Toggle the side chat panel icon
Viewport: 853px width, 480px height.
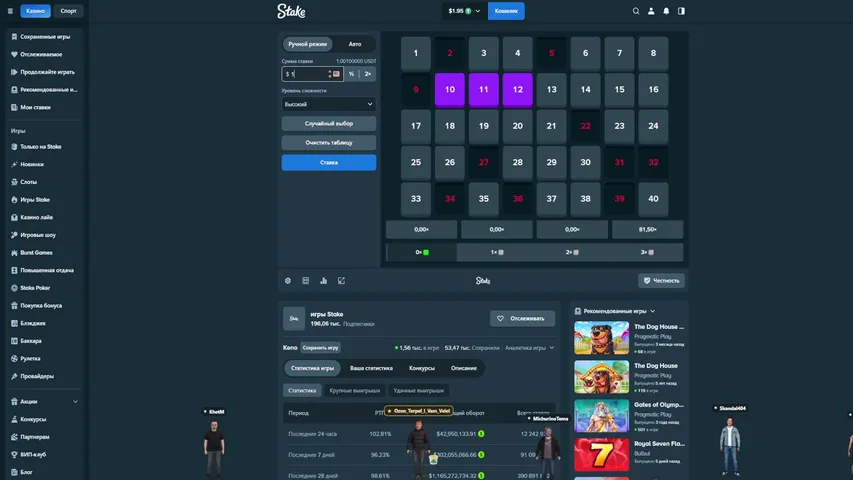681,11
